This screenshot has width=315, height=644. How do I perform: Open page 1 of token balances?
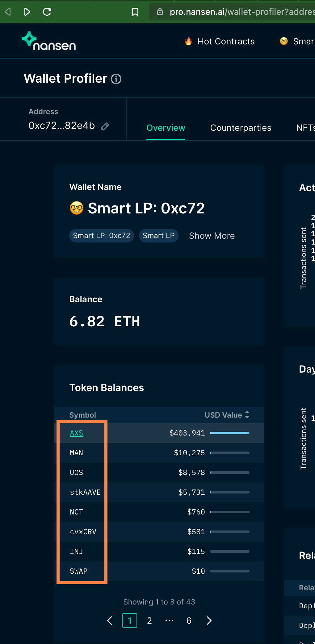(130, 621)
